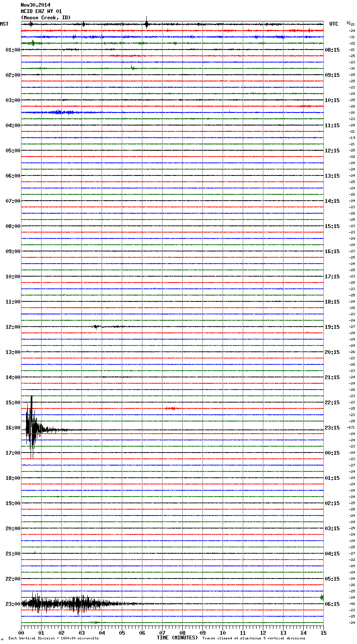Image resolution: width=357 pixels, height=644 pixels.
Task: Select the 23:15 UTC time label
Action: tap(332, 428)
